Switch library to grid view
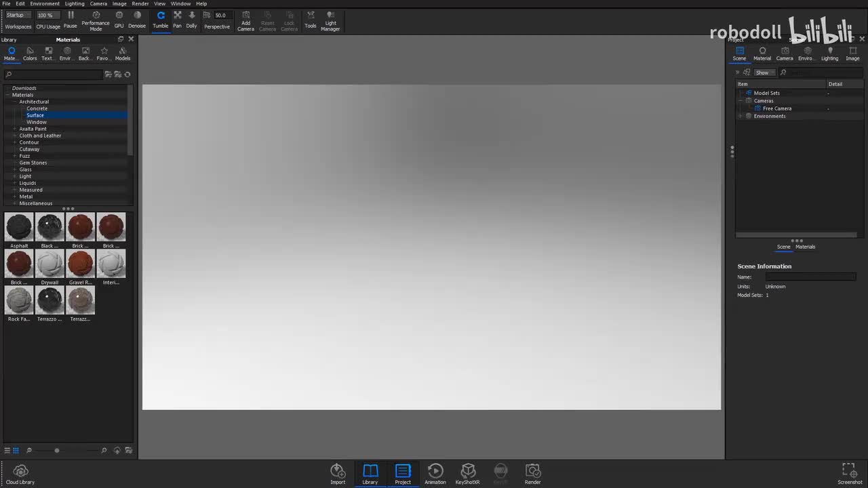The height and width of the screenshot is (488, 868). pyautogui.click(x=16, y=450)
